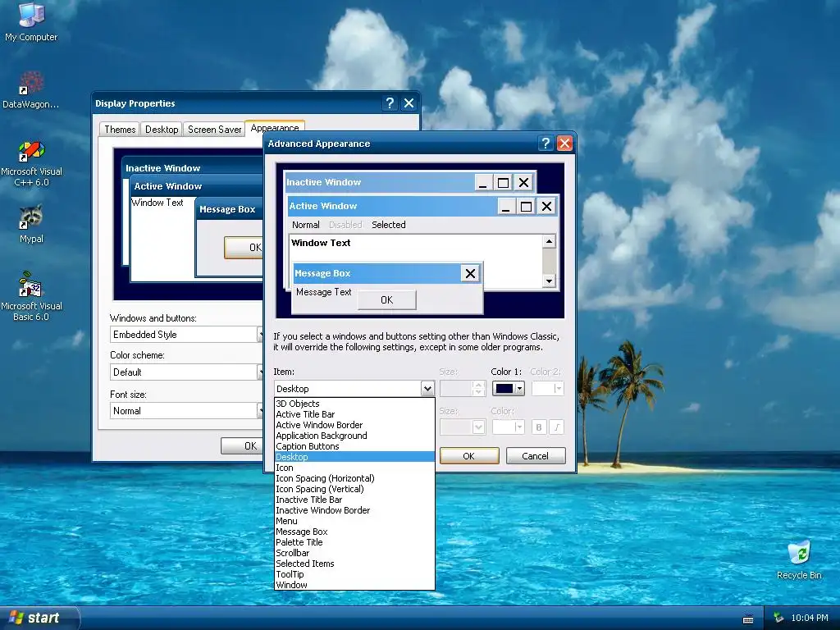Launch Microsoft Visual C++ 6.0 shortcut

[x=31, y=163]
